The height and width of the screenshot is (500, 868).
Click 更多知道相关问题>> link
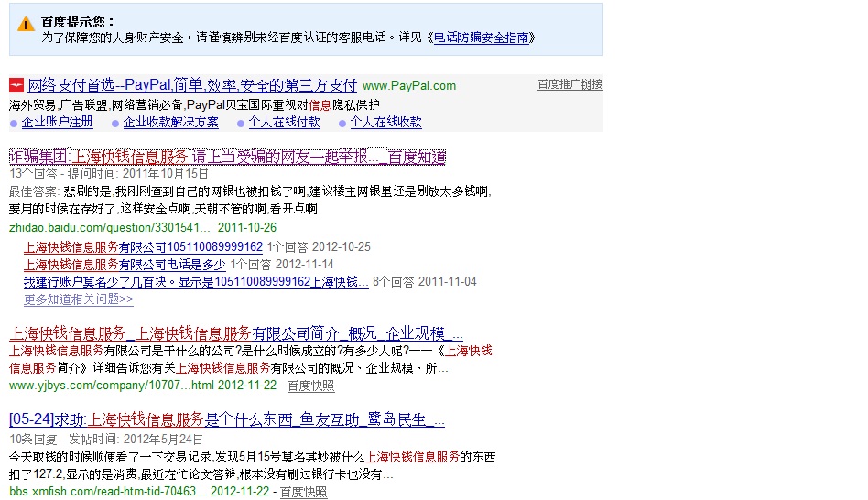coord(79,299)
